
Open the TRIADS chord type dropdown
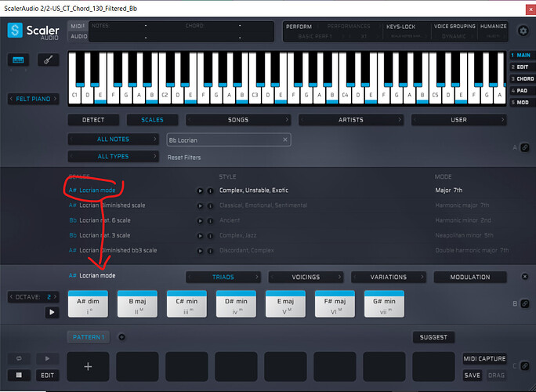point(223,277)
